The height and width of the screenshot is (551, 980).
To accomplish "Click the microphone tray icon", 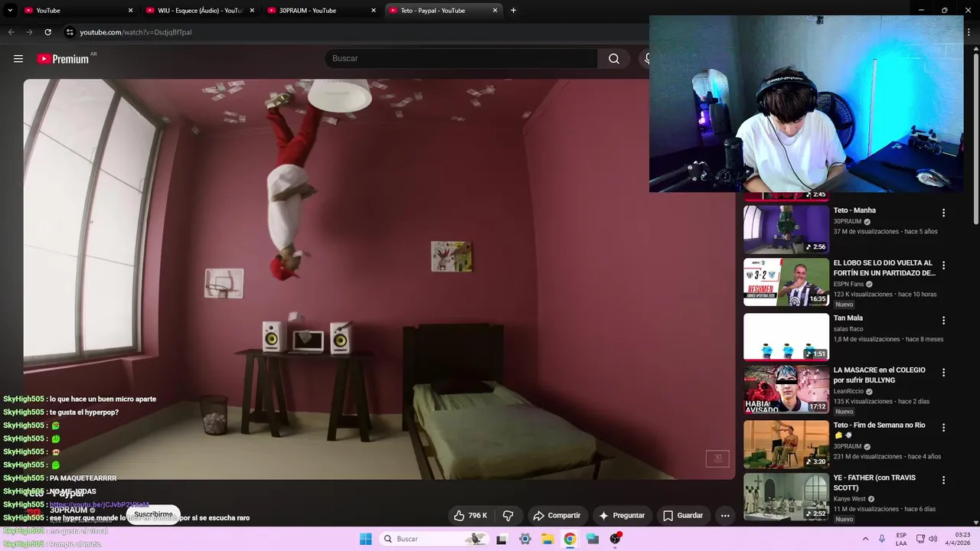I will [882, 539].
